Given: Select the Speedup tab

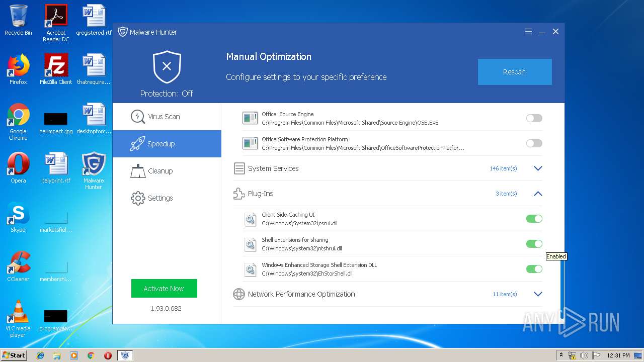Looking at the screenshot, I should pyautogui.click(x=167, y=144).
